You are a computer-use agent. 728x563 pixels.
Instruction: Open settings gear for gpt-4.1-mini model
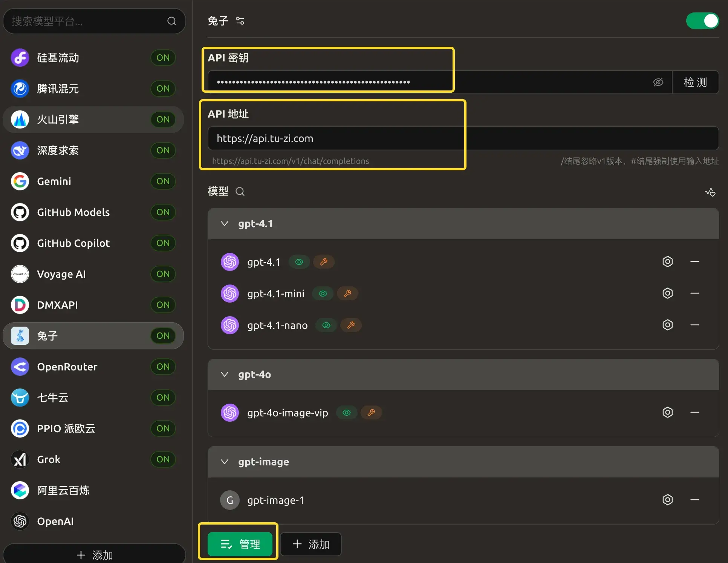click(667, 293)
